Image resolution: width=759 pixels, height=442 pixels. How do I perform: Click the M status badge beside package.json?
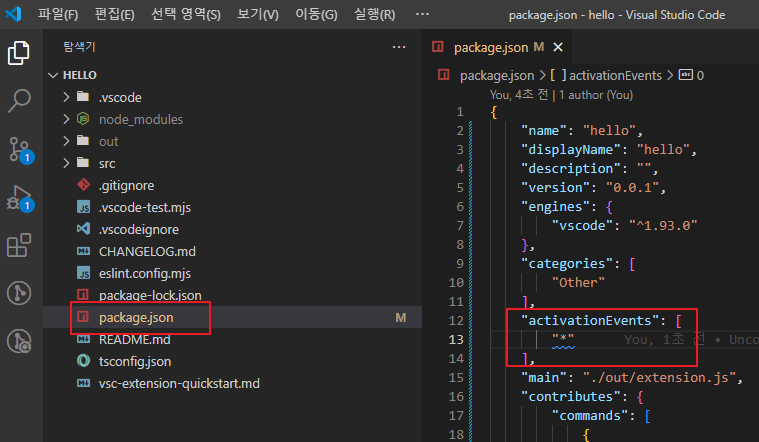pos(401,318)
